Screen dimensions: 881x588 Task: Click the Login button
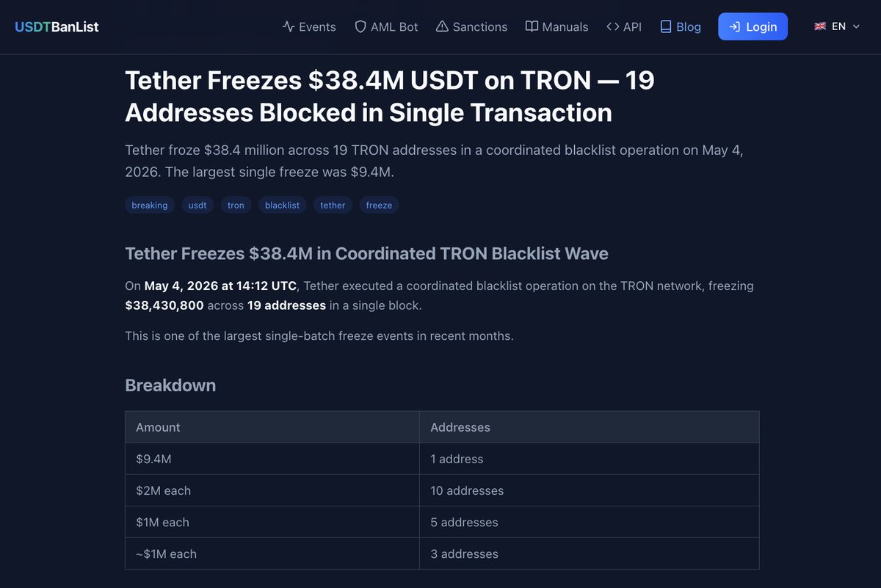(x=753, y=26)
